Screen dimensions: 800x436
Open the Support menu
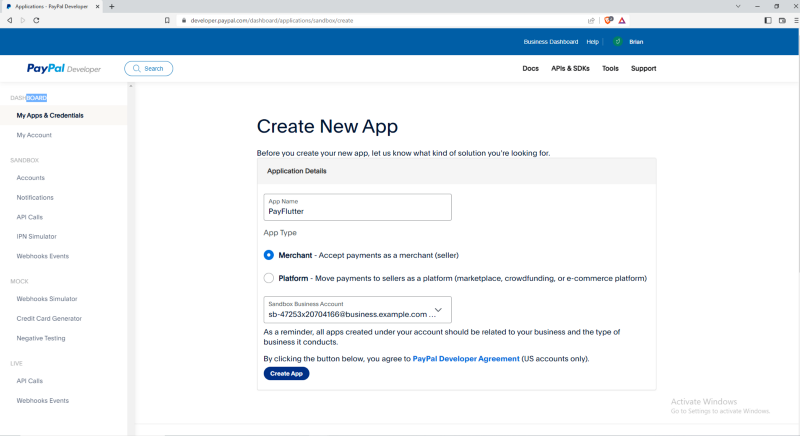coord(643,68)
